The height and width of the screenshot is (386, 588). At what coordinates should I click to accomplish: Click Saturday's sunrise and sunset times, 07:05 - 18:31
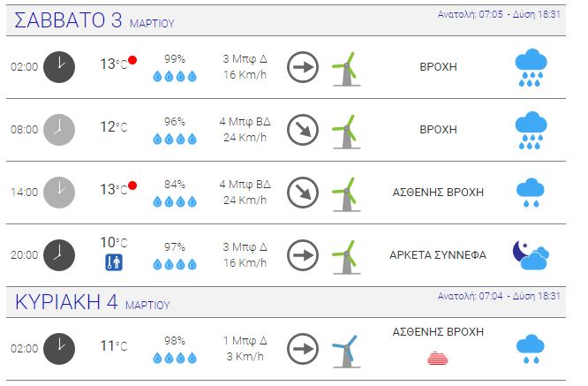(x=499, y=15)
